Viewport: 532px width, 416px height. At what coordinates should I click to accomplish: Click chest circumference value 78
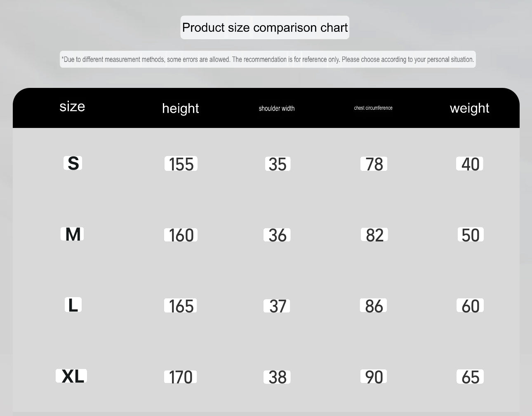(374, 164)
